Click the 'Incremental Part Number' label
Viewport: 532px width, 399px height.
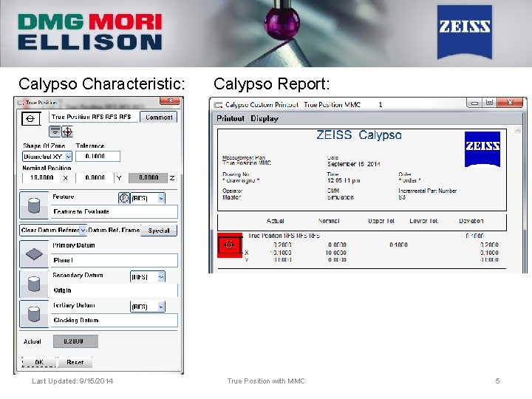pyautogui.click(x=428, y=191)
